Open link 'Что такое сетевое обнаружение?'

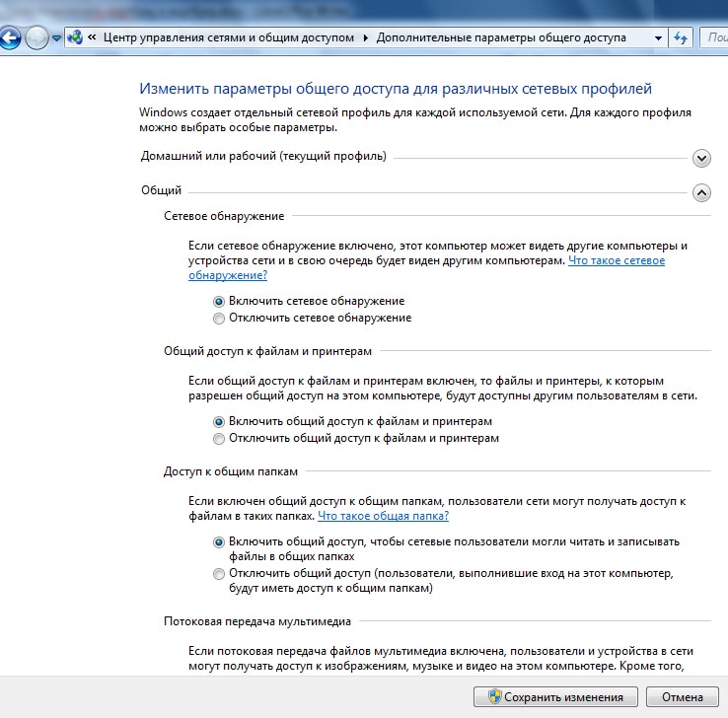click(617, 260)
